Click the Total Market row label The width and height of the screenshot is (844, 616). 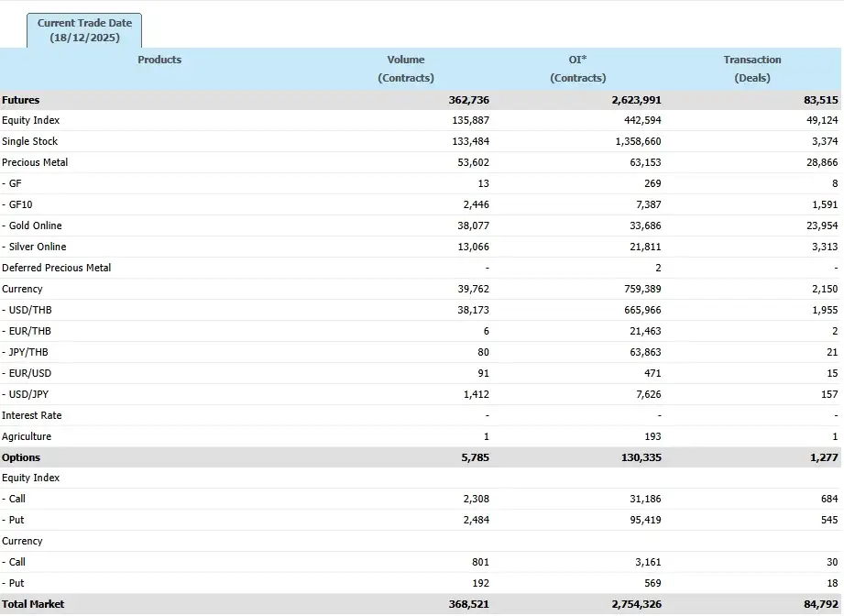tap(33, 605)
